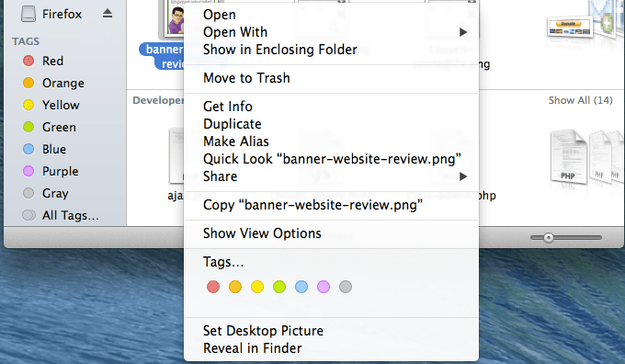Apply blue tag from context menu

pos(301,287)
